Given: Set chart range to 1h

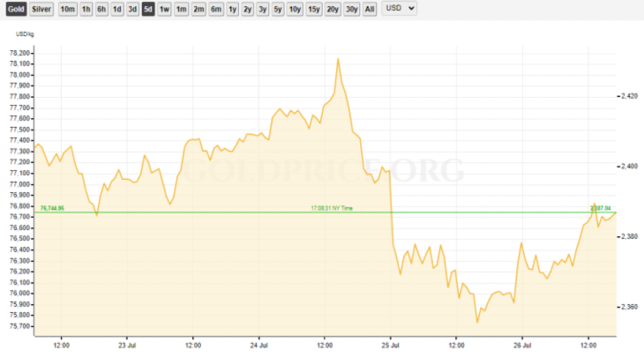Looking at the screenshot, I should point(86,9).
